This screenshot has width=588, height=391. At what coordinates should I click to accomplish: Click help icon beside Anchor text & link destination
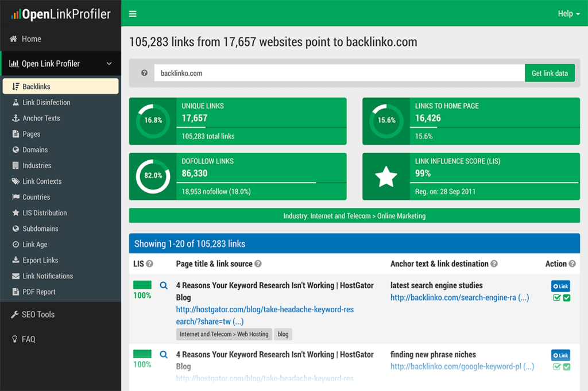point(494,264)
